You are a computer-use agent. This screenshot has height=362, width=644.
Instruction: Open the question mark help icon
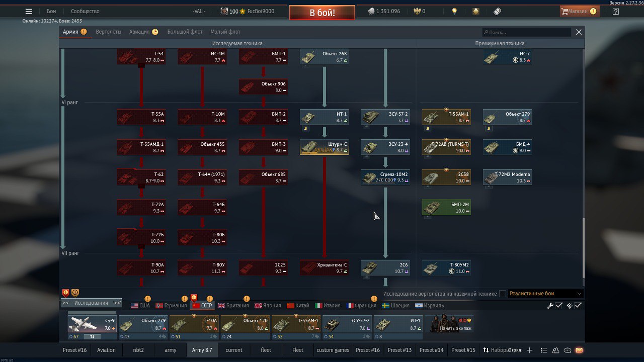click(x=616, y=11)
